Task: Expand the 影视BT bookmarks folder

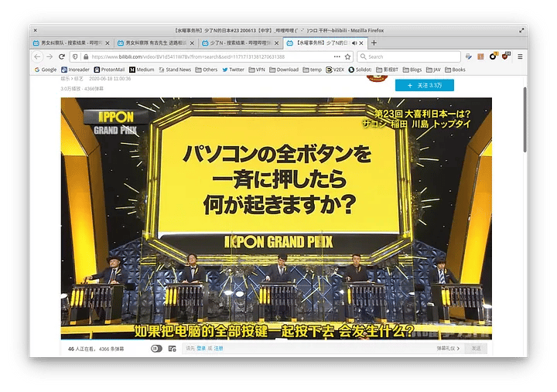Action: pos(388,70)
